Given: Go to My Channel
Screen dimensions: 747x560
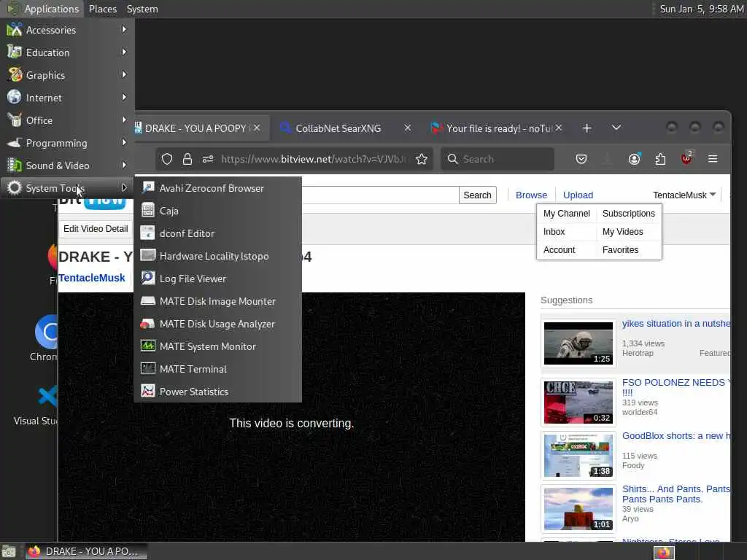Looking at the screenshot, I should tap(566, 214).
